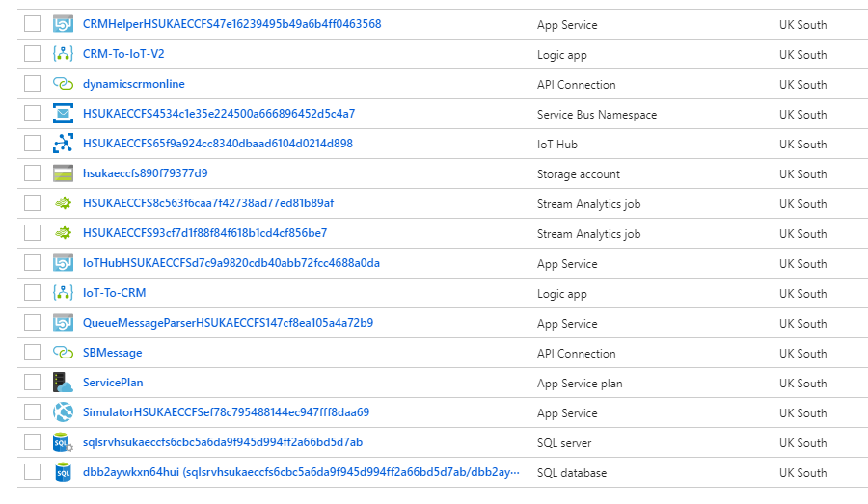
Task: Open QueueMessageParserHSUKAECCFS147cf8ea105a4a72b9 link
Action: click(228, 323)
